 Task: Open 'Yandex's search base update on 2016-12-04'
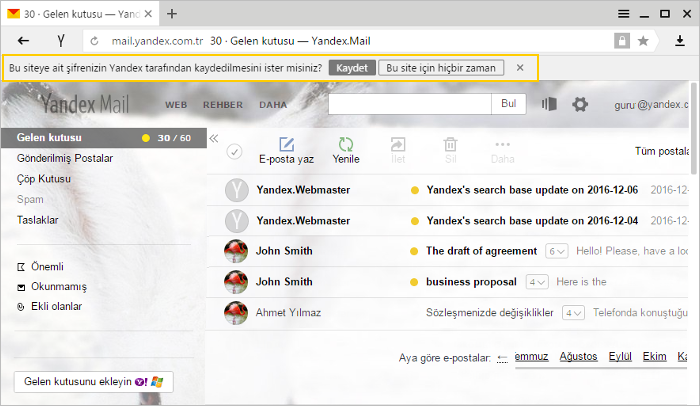click(x=532, y=221)
